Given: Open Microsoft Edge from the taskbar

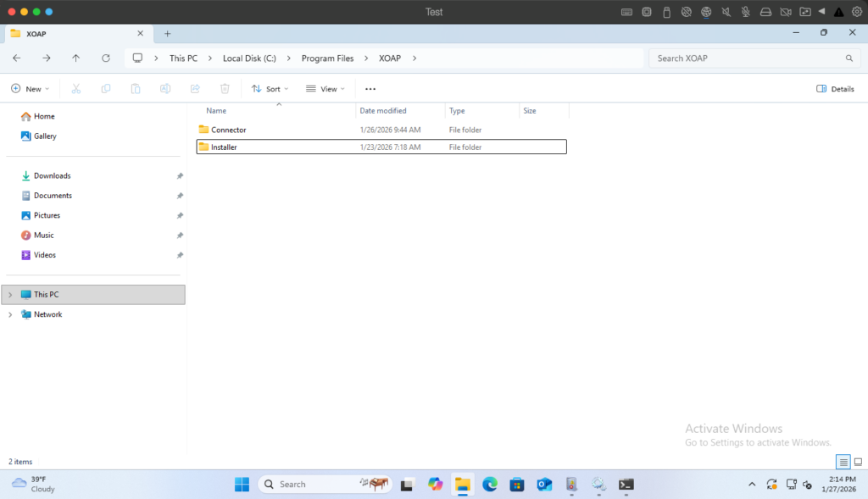Looking at the screenshot, I should click(489, 485).
